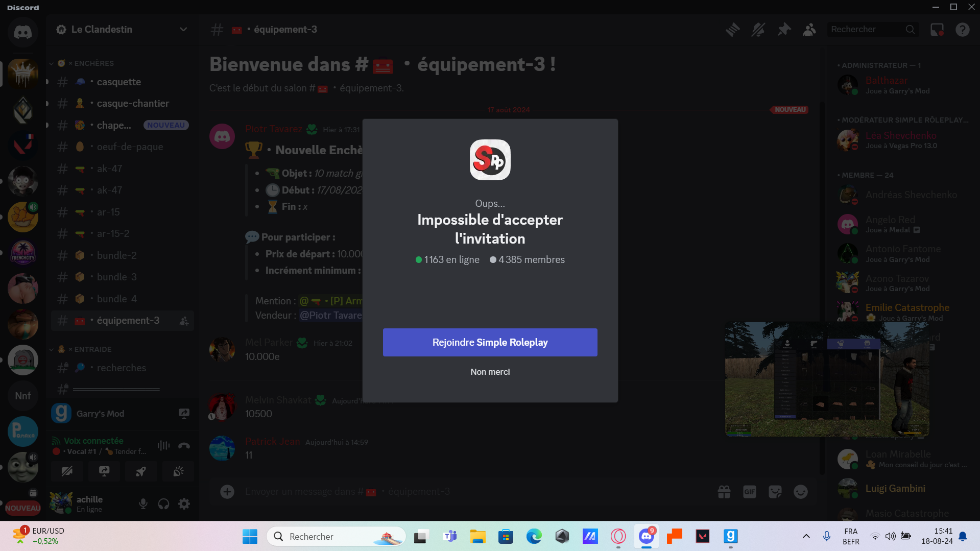Open Microsoft Edge from taskbar
The width and height of the screenshot is (980, 551).
coord(534,536)
